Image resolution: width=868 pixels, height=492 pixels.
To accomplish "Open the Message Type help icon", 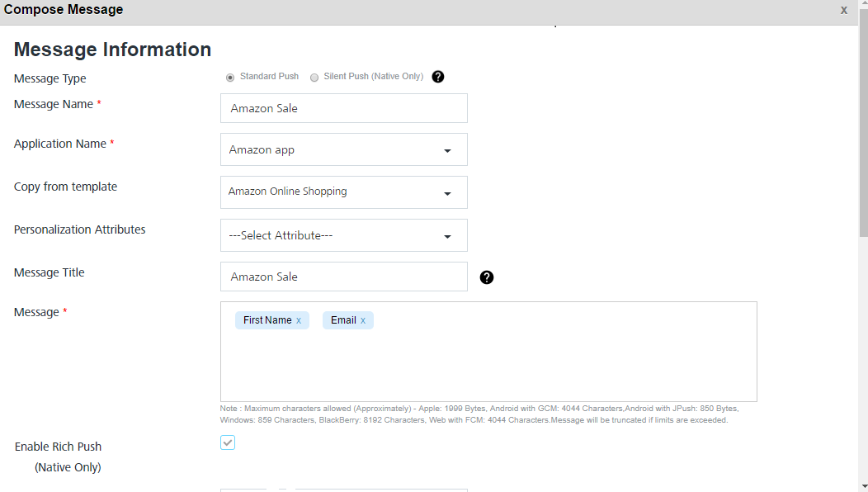I will point(438,77).
